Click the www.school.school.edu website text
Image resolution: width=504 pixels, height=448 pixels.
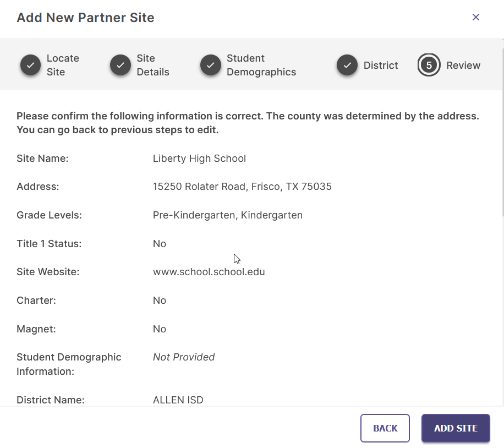(209, 272)
